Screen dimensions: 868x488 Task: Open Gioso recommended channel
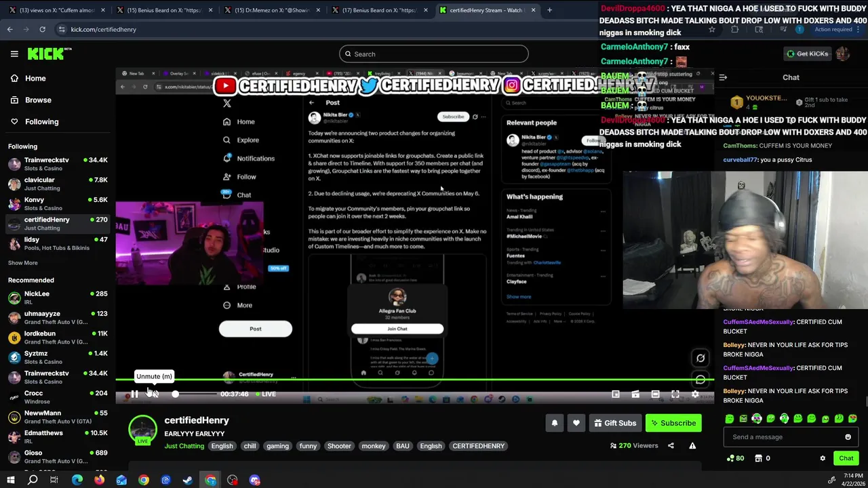pyautogui.click(x=58, y=457)
